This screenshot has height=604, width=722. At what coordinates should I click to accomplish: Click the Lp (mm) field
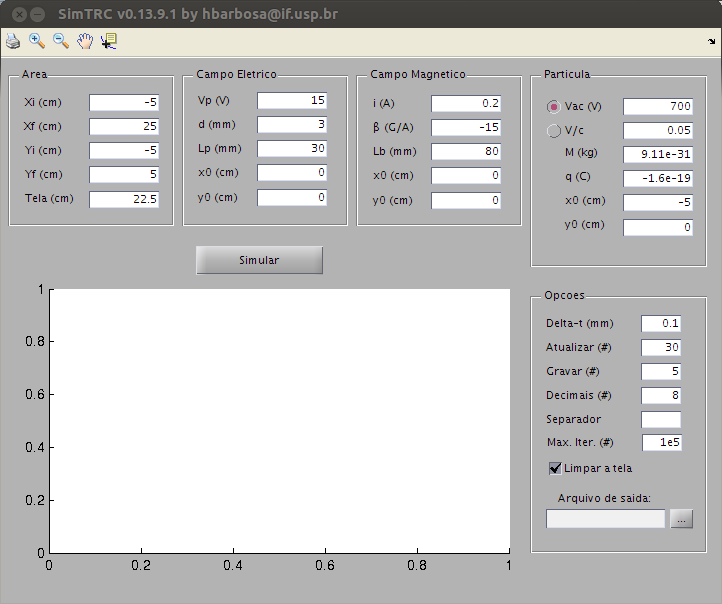(x=292, y=148)
